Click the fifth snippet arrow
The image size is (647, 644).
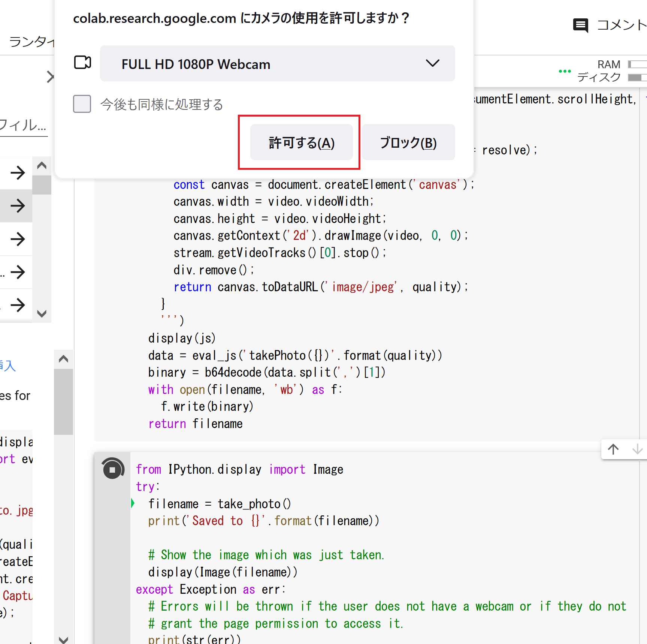point(17,305)
